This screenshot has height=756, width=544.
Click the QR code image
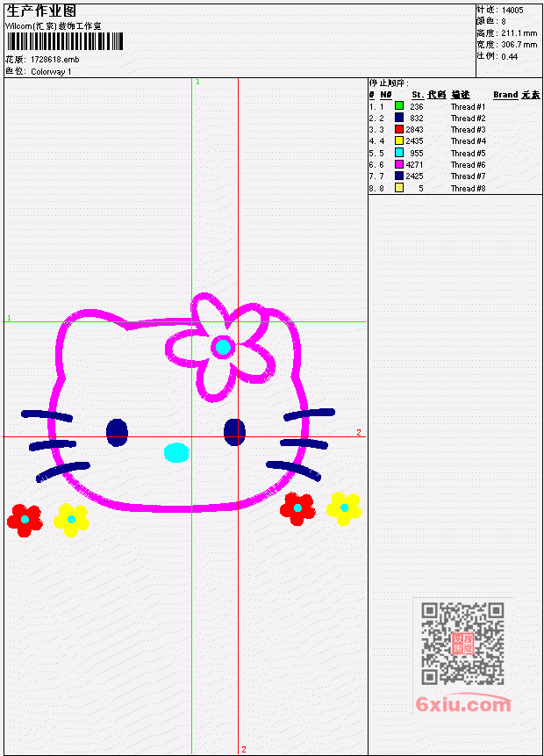[x=462, y=644]
